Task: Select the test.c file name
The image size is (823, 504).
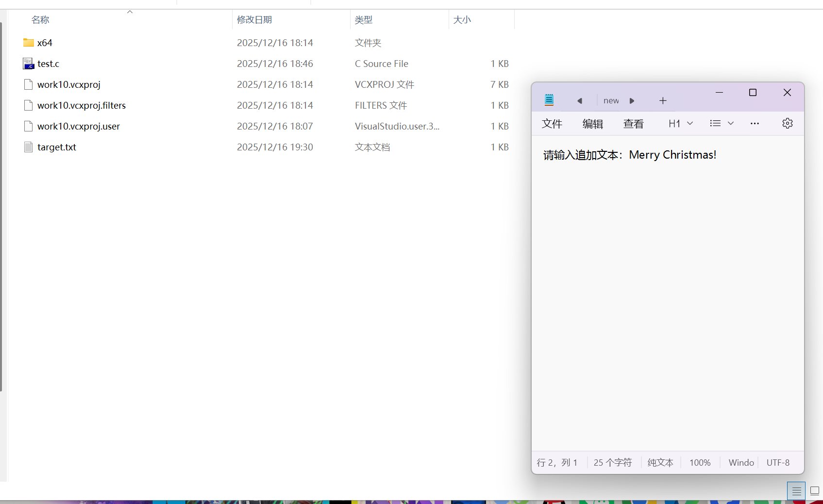Action: [x=48, y=64]
